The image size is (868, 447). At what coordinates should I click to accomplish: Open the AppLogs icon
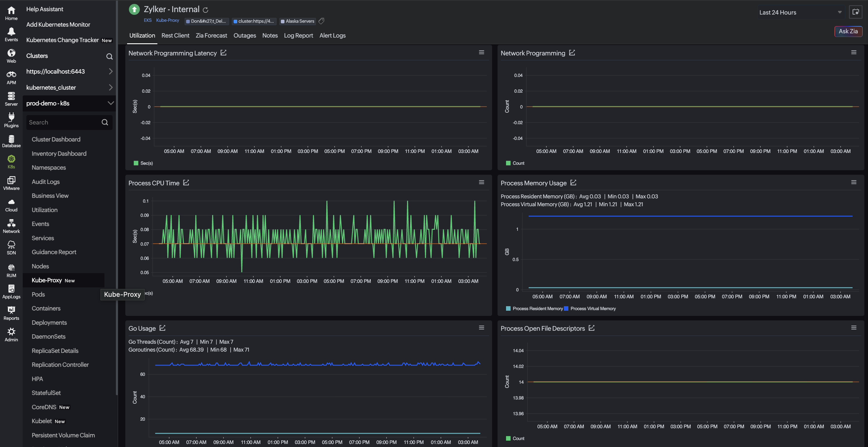pos(11,289)
